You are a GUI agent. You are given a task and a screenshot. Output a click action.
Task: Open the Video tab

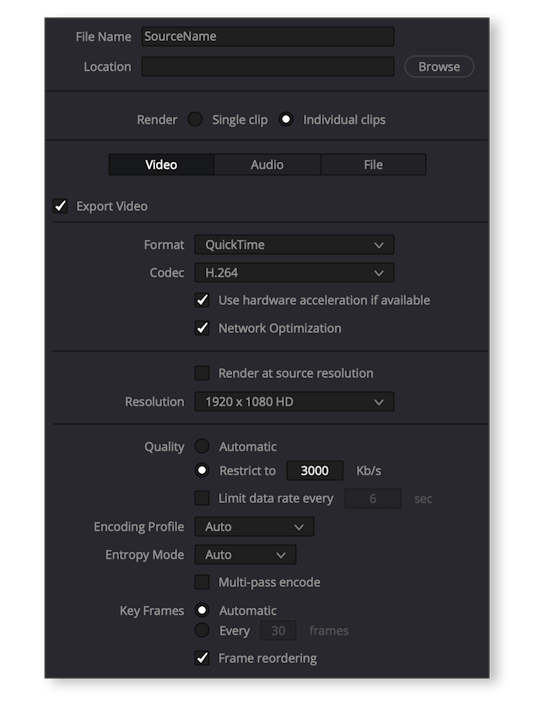[x=161, y=165]
